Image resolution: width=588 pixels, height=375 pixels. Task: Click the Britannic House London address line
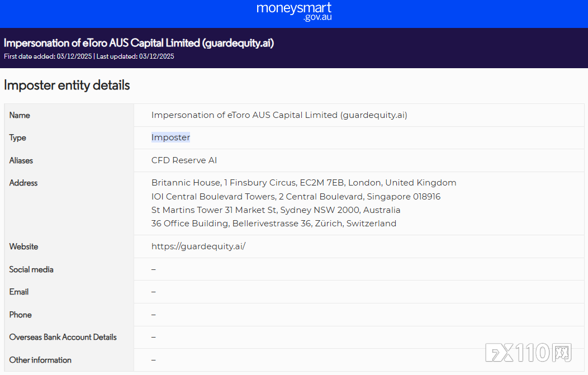coord(304,183)
